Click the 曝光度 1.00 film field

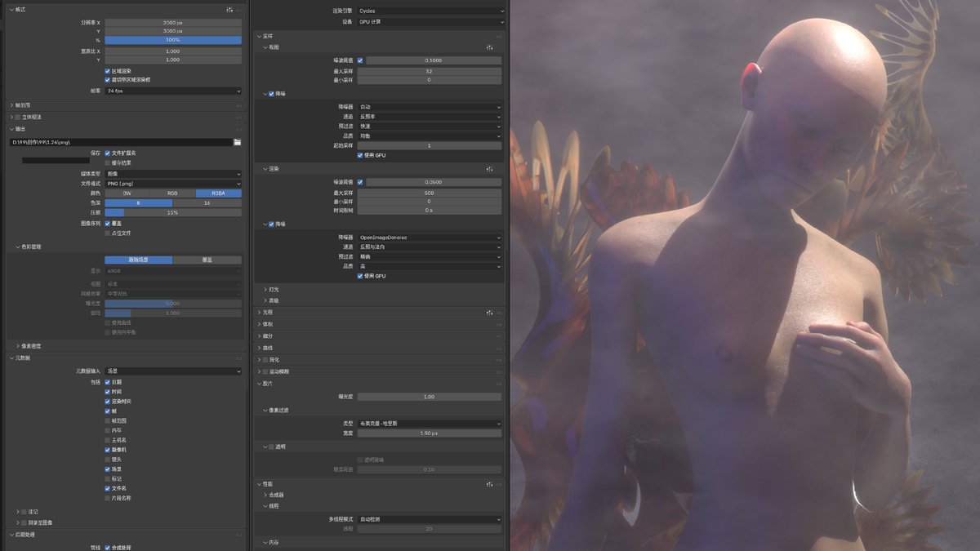point(430,397)
